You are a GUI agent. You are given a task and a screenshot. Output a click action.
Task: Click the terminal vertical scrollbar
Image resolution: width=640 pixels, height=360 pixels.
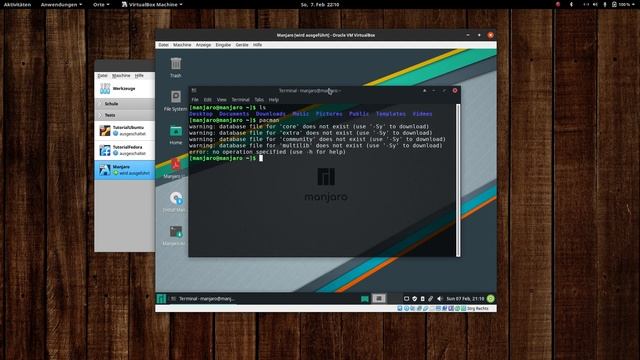pyautogui.click(x=458, y=180)
